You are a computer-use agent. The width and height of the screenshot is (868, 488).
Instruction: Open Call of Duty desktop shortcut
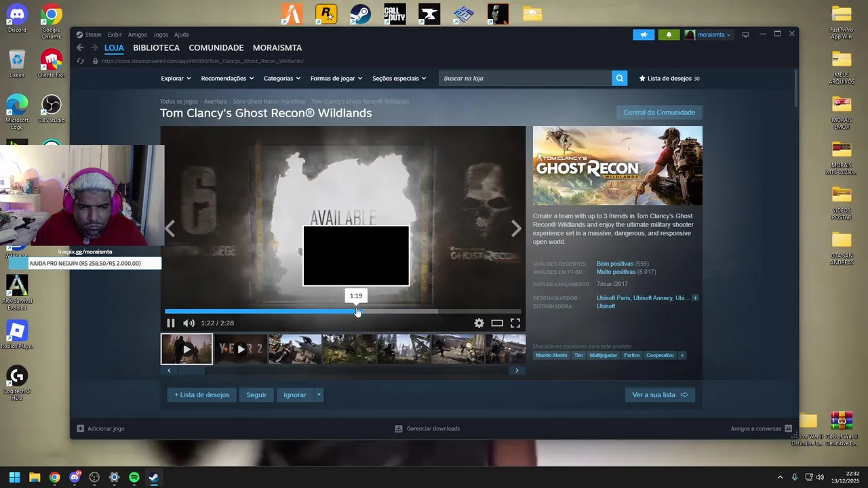(395, 14)
